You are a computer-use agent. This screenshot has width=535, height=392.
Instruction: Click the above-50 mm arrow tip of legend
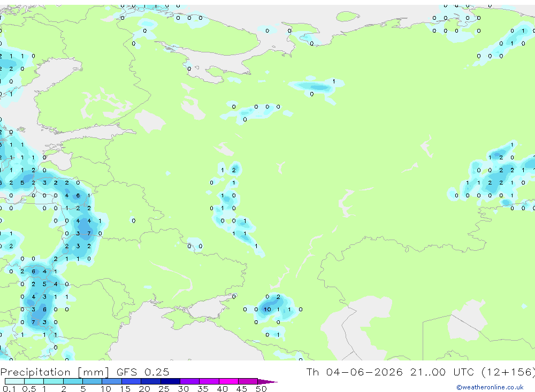click(x=267, y=381)
